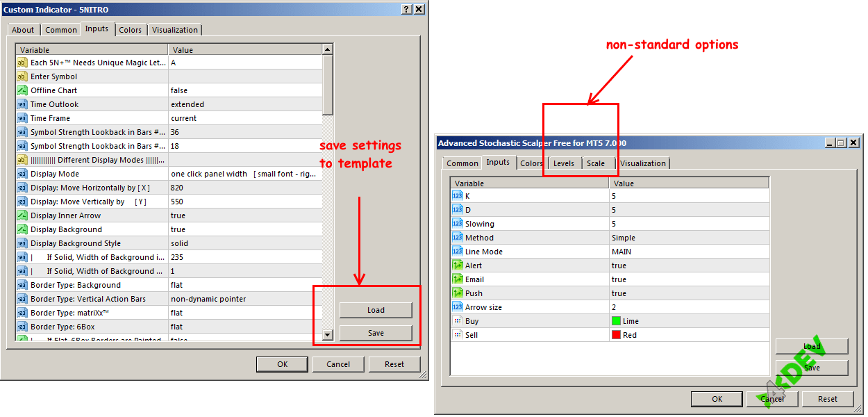Click the icon next to Display Background Style
868x417 pixels.
coord(22,243)
